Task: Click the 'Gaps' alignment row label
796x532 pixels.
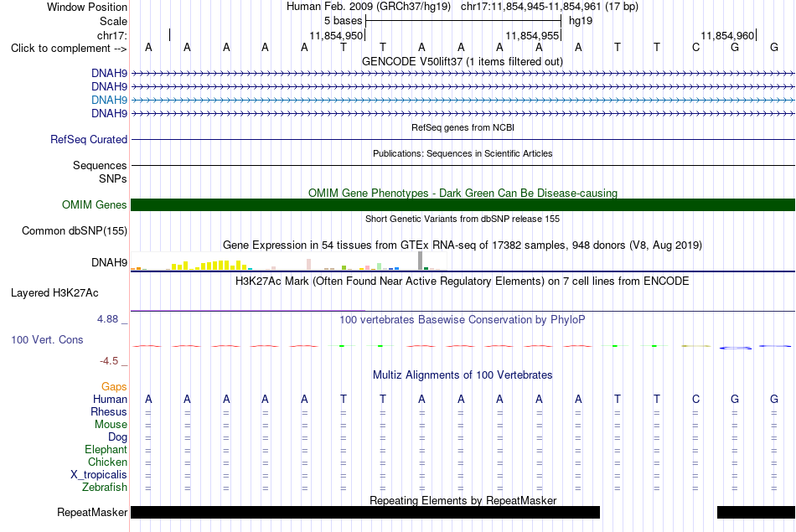Action: (114, 387)
